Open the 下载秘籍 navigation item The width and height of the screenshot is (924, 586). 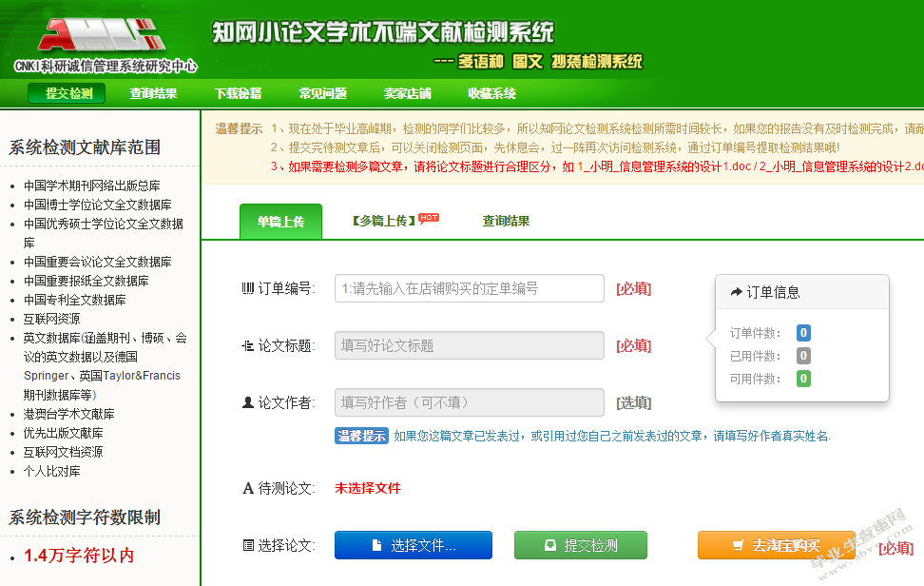point(238,93)
